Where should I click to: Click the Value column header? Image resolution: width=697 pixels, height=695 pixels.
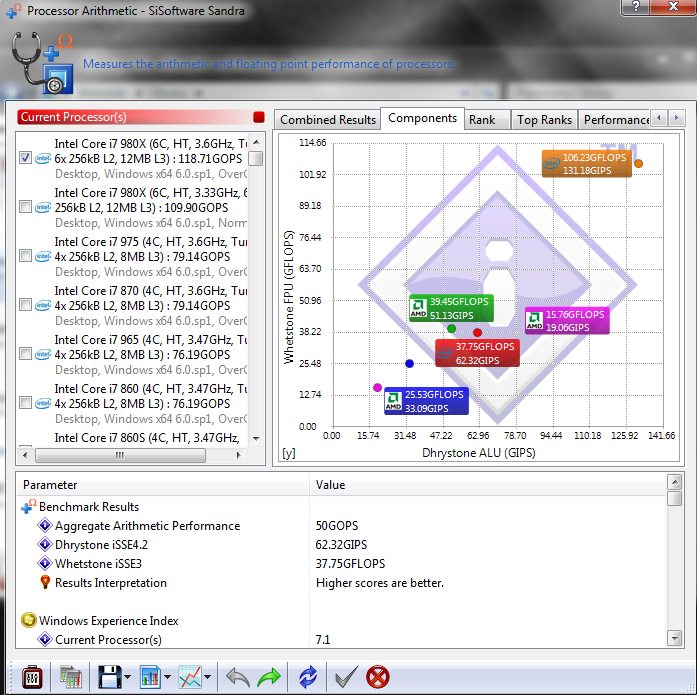coord(488,485)
